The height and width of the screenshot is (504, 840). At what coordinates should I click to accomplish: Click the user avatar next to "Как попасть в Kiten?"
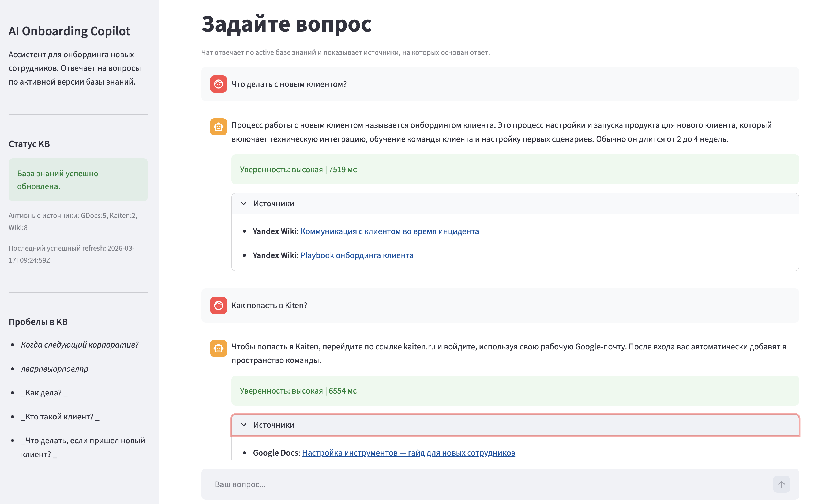pyautogui.click(x=219, y=305)
